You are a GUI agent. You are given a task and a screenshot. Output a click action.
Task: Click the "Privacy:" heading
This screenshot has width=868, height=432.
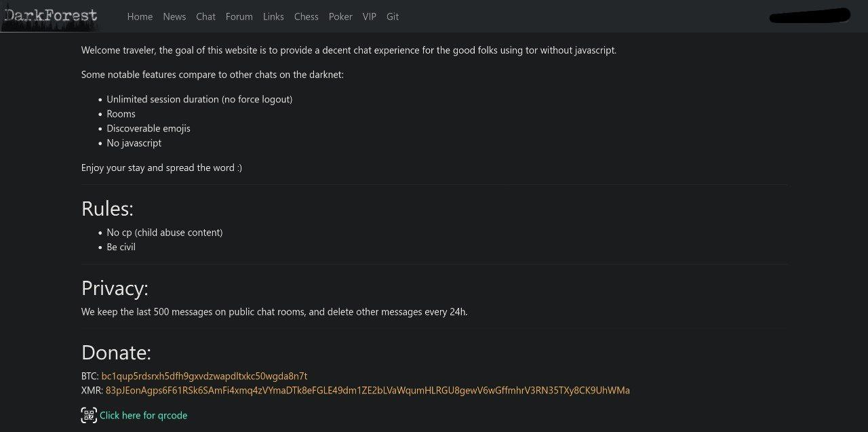tap(115, 288)
